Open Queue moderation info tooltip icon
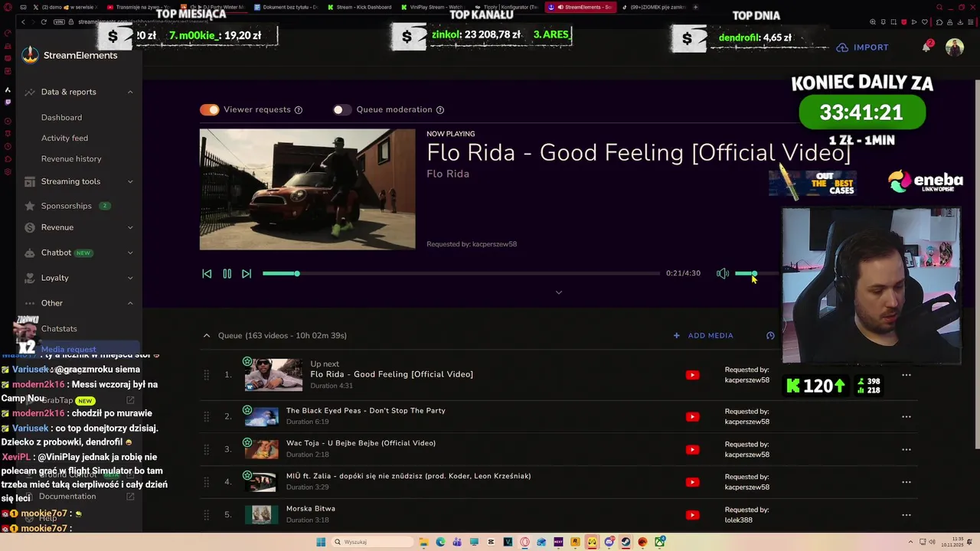 (440, 110)
